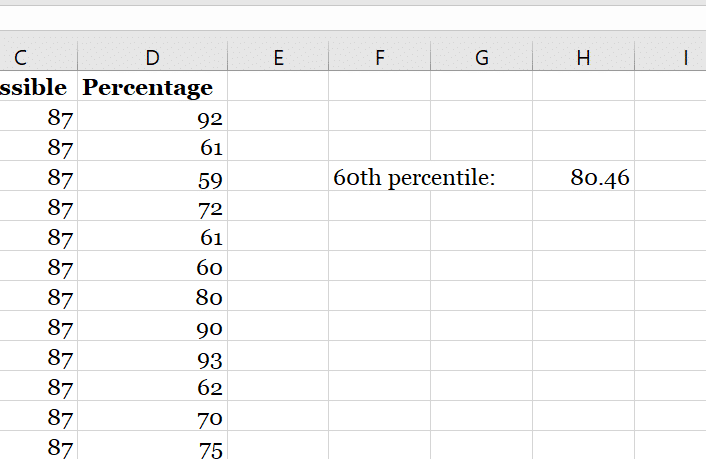Image resolution: width=706 pixels, height=459 pixels.
Task: Select column F header
Action: point(380,58)
